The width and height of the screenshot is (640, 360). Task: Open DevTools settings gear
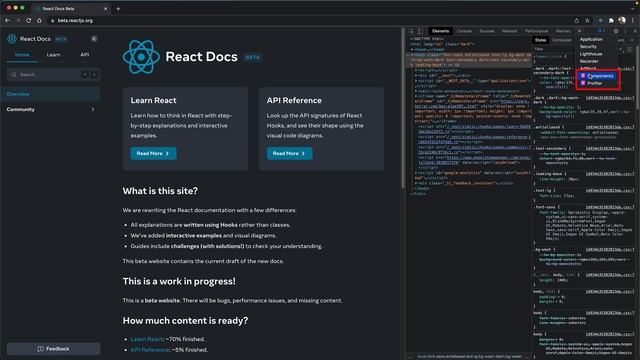point(616,31)
